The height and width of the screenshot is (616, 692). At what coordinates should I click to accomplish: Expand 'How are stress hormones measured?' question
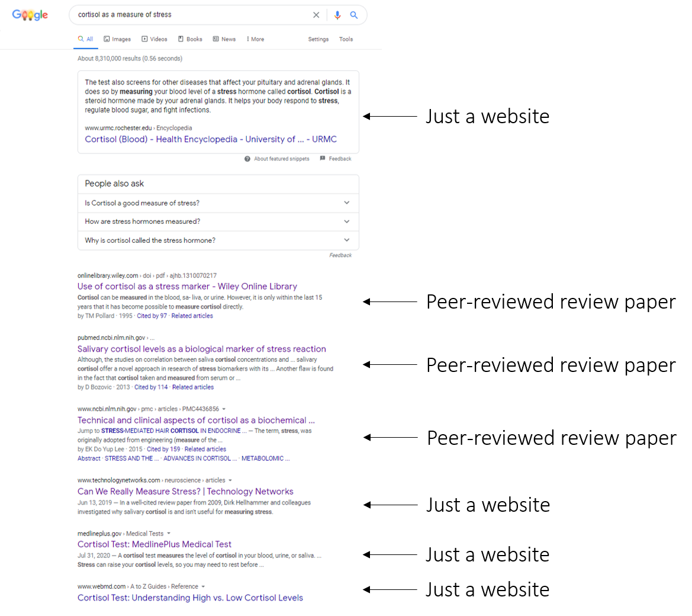[x=218, y=222]
